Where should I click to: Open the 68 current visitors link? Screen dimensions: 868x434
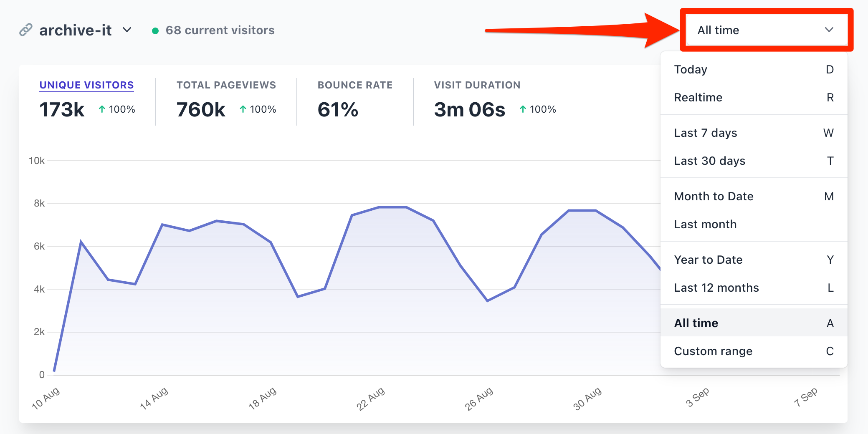[x=220, y=30]
